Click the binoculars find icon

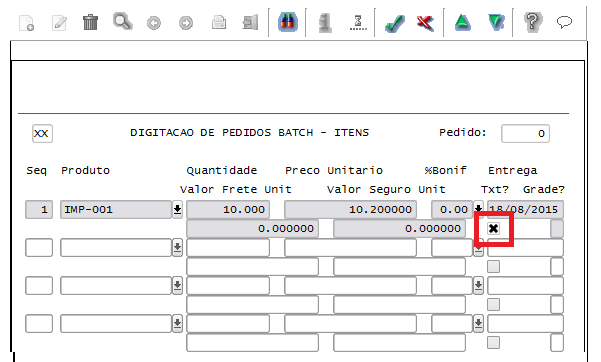pyautogui.click(x=287, y=22)
